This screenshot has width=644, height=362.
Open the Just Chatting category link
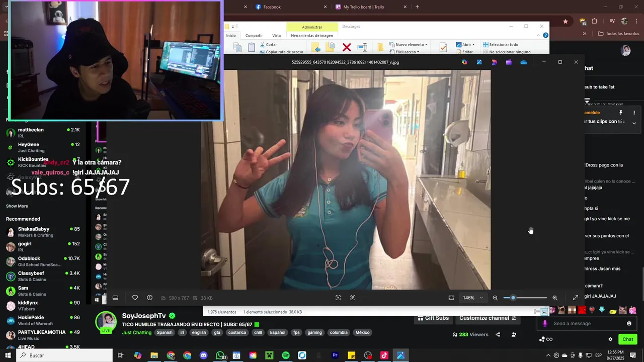[136, 332]
